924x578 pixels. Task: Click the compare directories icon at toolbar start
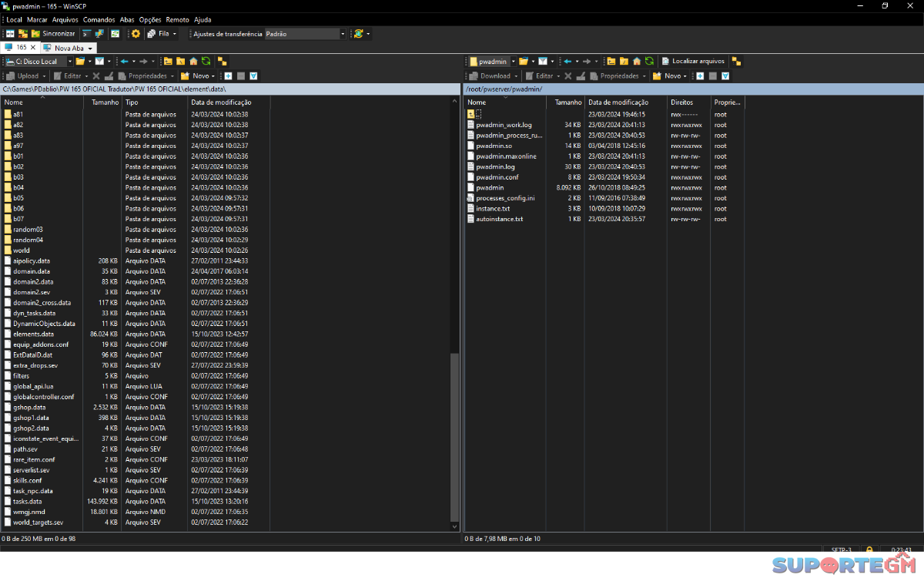point(10,34)
